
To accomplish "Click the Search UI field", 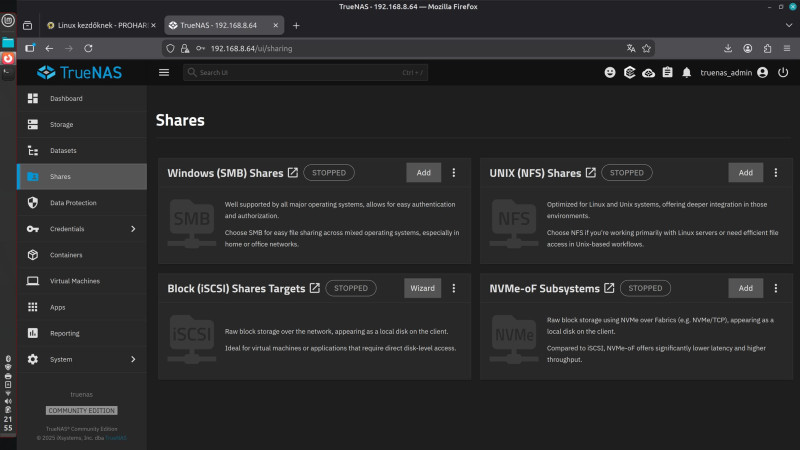I will pos(305,72).
